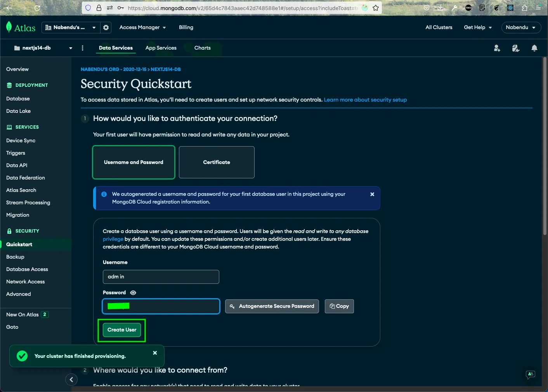Open Nabendu's organization dropdown
548x392 pixels.
70,28
